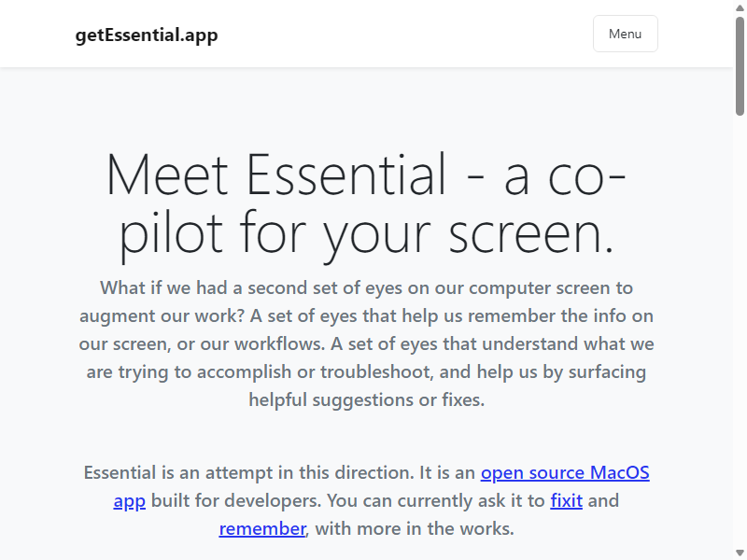The height and width of the screenshot is (560, 747).
Task: Click the word 'workflows' in the intro paragraph
Action: coord(278,343)
